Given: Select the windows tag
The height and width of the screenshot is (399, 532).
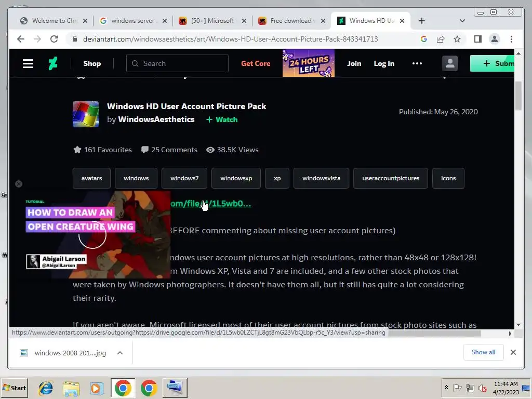Looking at the screenshot, I should point(136,178).
